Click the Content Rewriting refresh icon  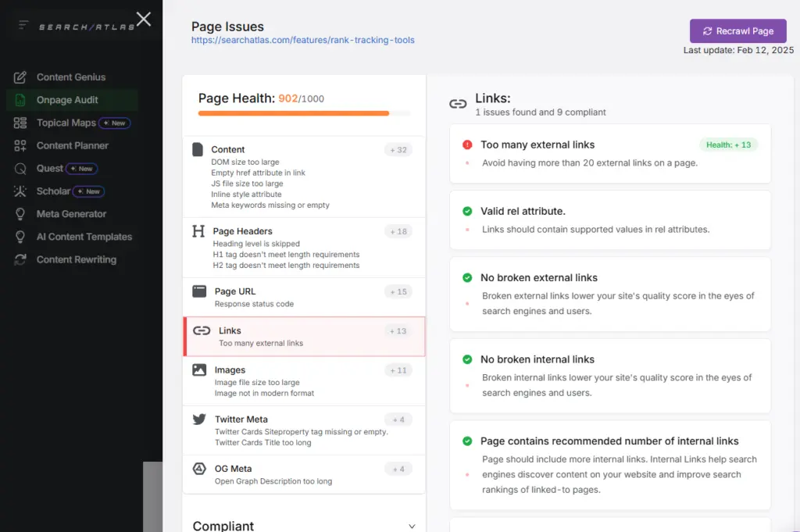coord(20,259)
